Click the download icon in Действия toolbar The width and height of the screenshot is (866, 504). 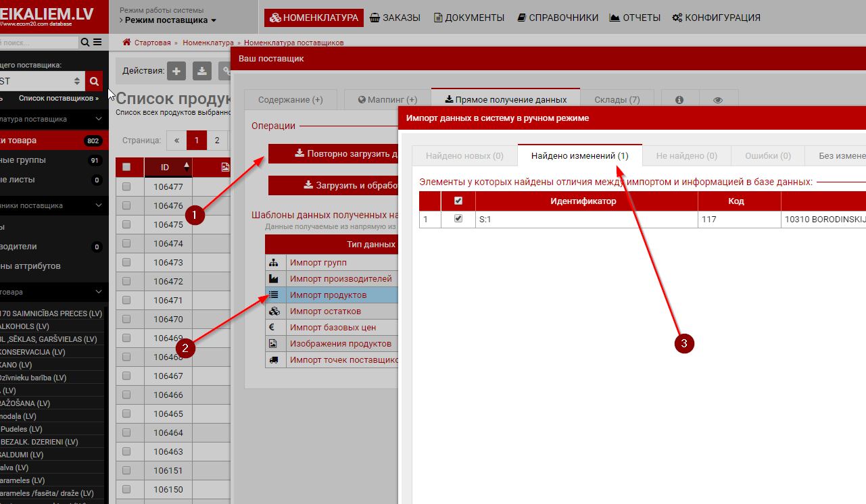[202, 71]
